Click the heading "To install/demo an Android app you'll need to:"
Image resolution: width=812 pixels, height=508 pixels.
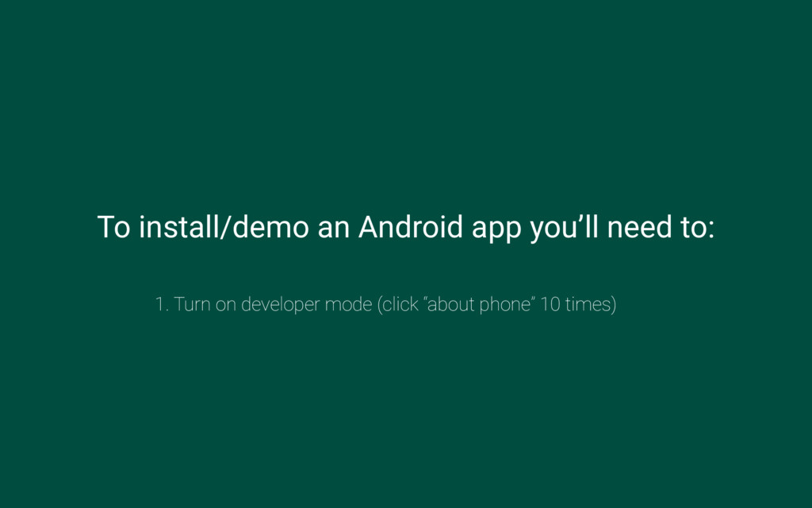point(406,228)
